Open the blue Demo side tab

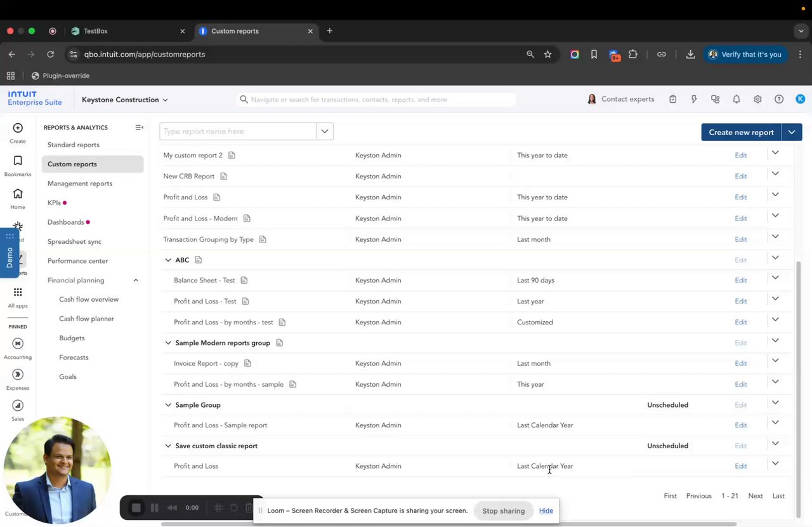click(10, 253)
